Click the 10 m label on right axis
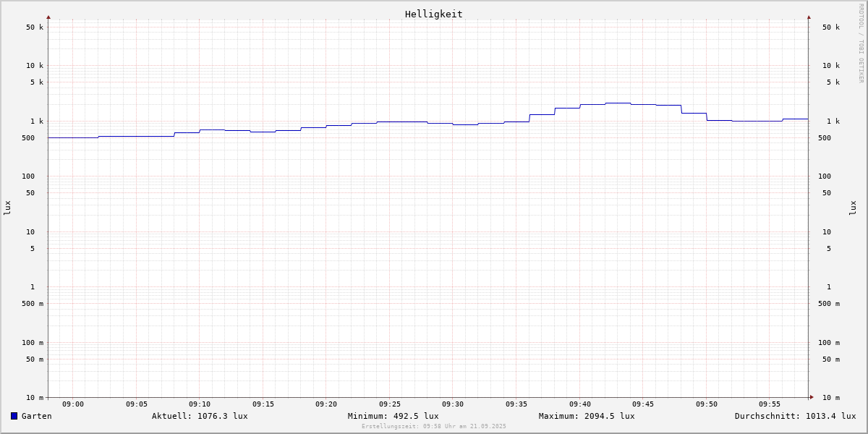This screenshot has width=868, height=434. pyautogui.click(x=831, y=398)
